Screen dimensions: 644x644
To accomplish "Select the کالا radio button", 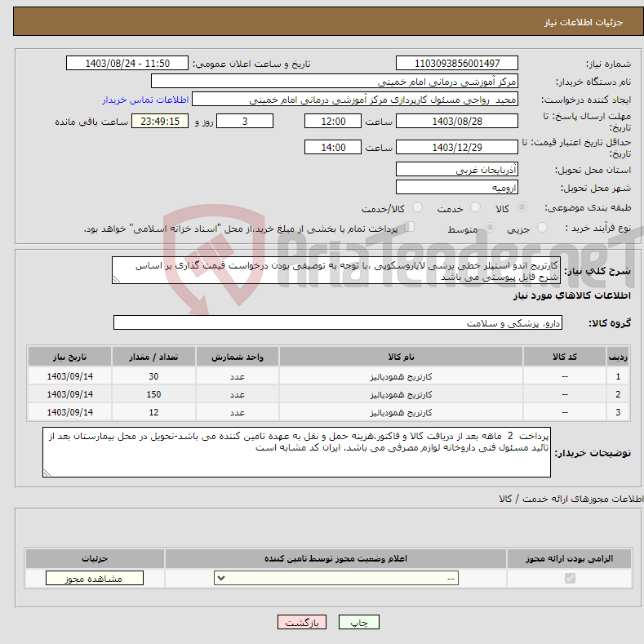I will pos(522,207).
